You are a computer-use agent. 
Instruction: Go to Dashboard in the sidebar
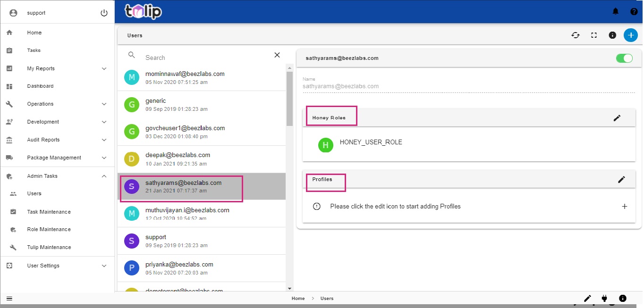coord(40,86)
